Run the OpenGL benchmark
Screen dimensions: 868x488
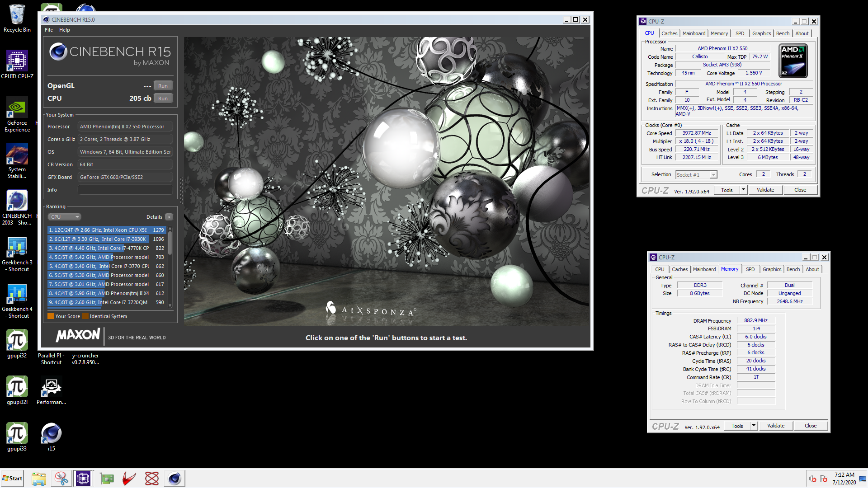163,86
